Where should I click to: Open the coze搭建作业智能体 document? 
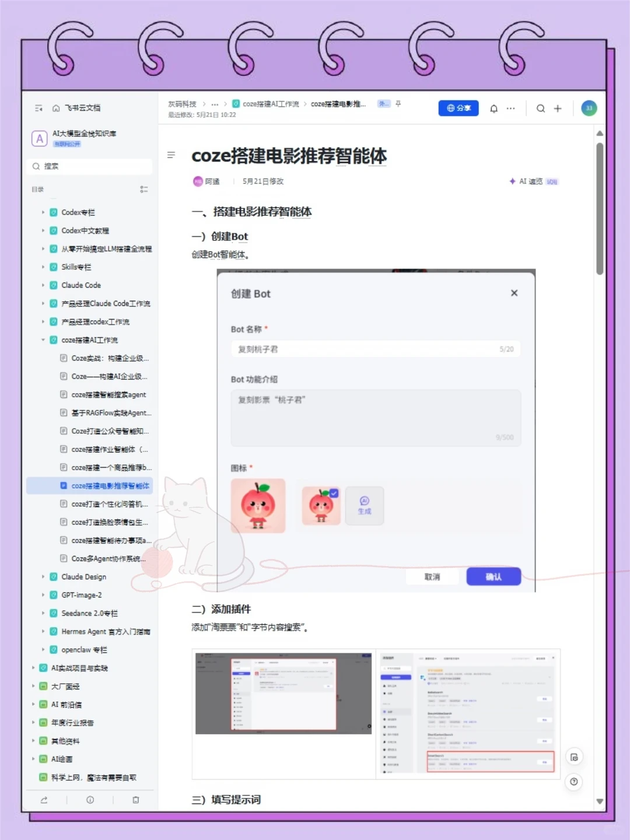(110, 449)
